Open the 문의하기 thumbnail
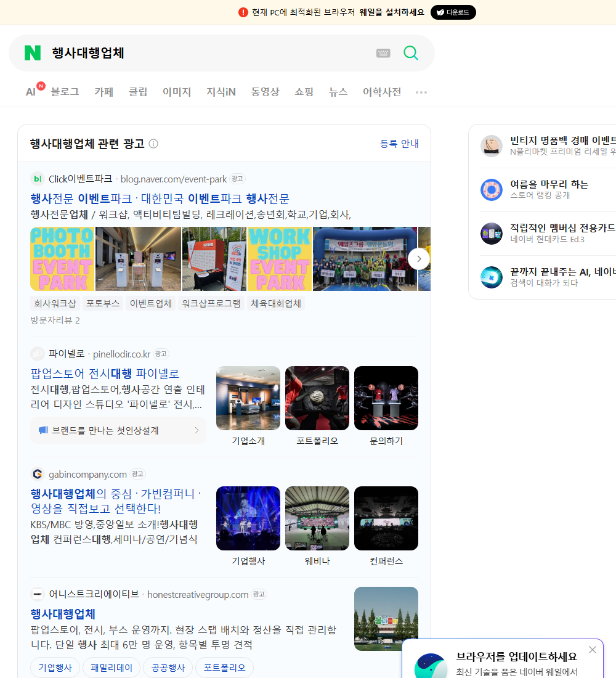Screen dimensions: 616x678 point(386,398)
